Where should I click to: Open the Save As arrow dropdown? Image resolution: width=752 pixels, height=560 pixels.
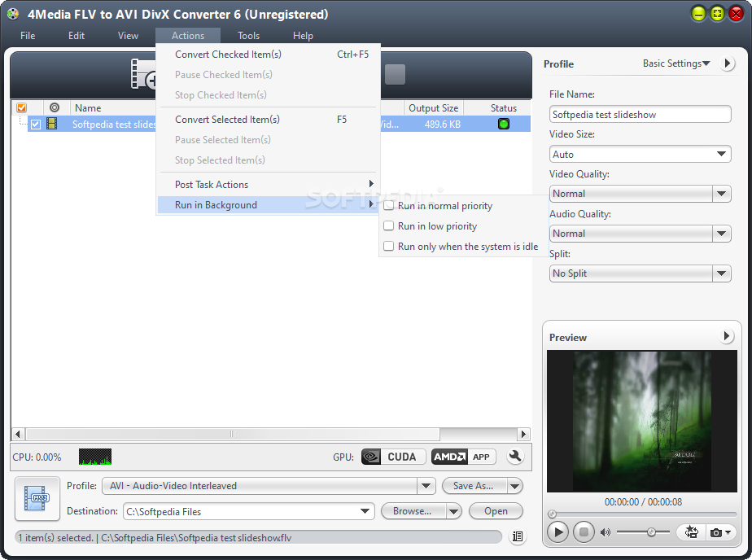pyautogui.click(x=514, y=486)
